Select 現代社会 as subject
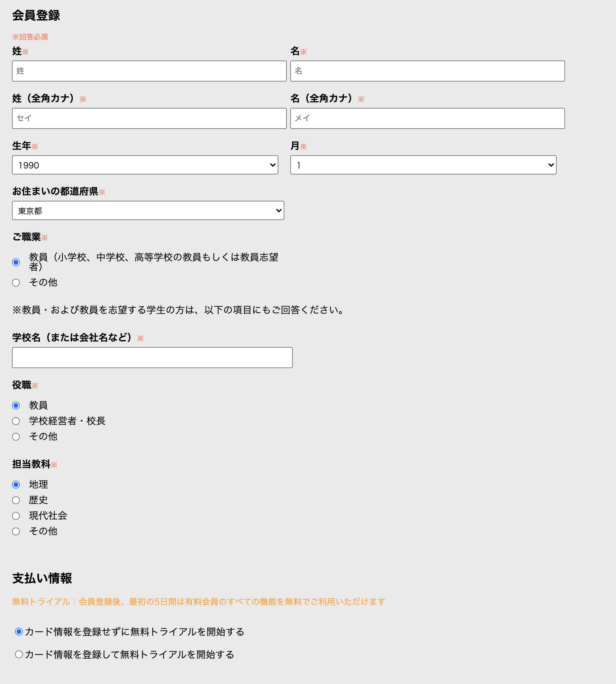Viewport: 616px width, 684px height. [x=16, y=516]
